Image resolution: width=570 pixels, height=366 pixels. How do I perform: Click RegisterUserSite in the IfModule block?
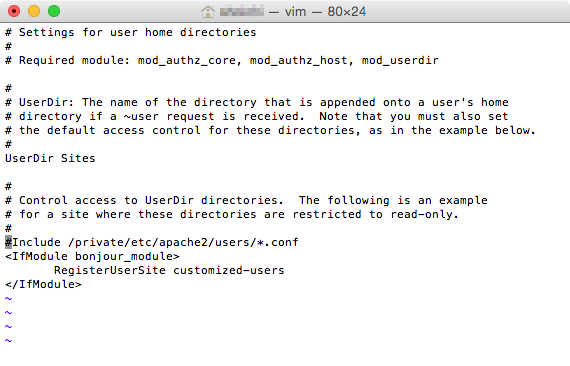point(110,270)
